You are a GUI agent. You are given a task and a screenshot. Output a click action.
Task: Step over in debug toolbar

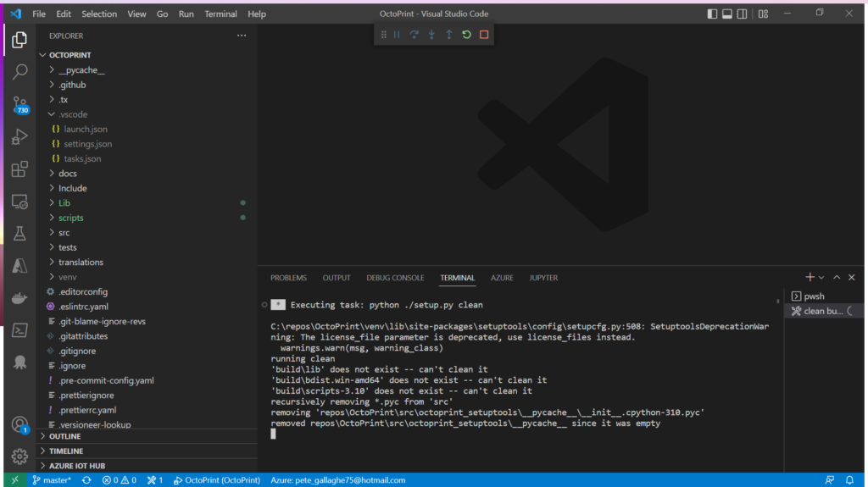point(414,35)
